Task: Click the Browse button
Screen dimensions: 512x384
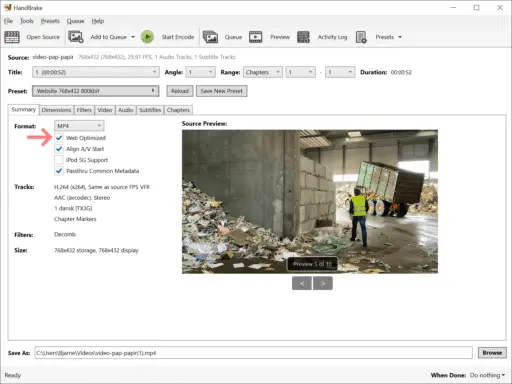Action: 492,353
